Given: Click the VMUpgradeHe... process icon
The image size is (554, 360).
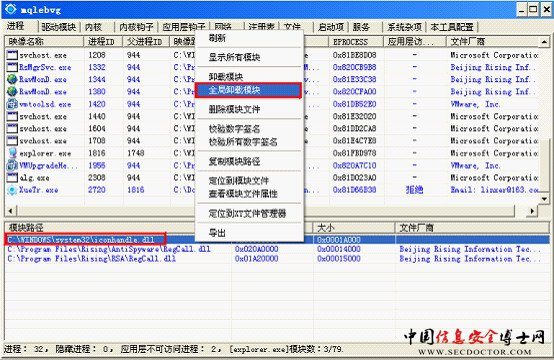Looking at the screenshot, I should tap(12, 165).
